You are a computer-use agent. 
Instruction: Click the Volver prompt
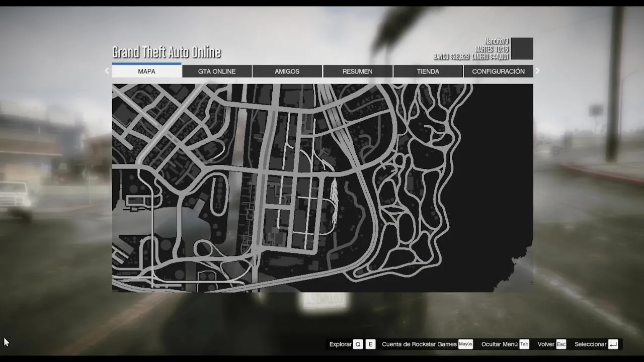click(x=546, y=344)
